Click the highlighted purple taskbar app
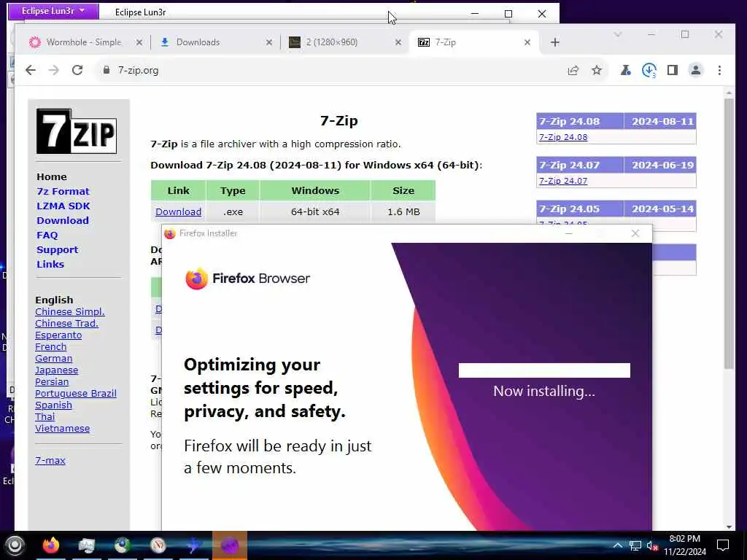 point(230,545)
